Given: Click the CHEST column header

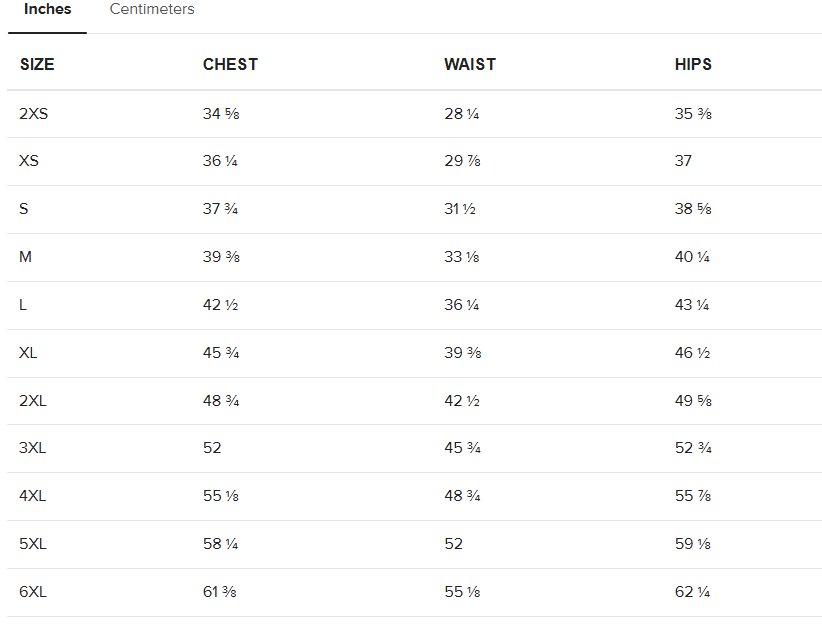Looking at the screenshot, I should point(230,64).
